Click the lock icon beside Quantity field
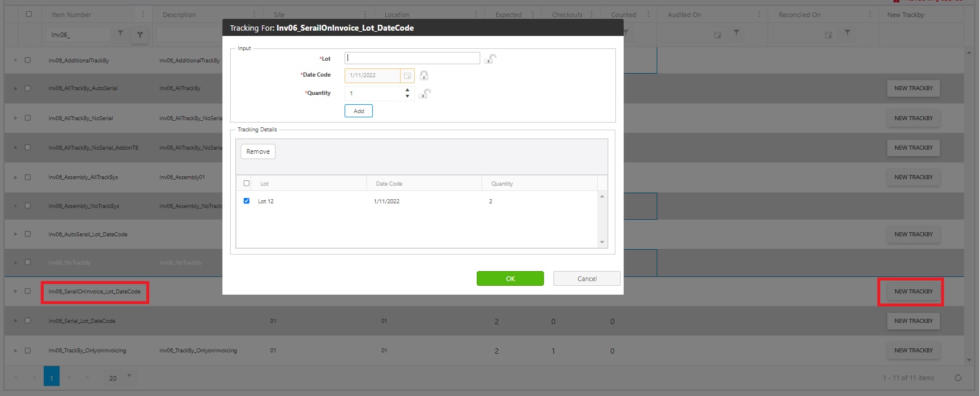 (425, 94)
